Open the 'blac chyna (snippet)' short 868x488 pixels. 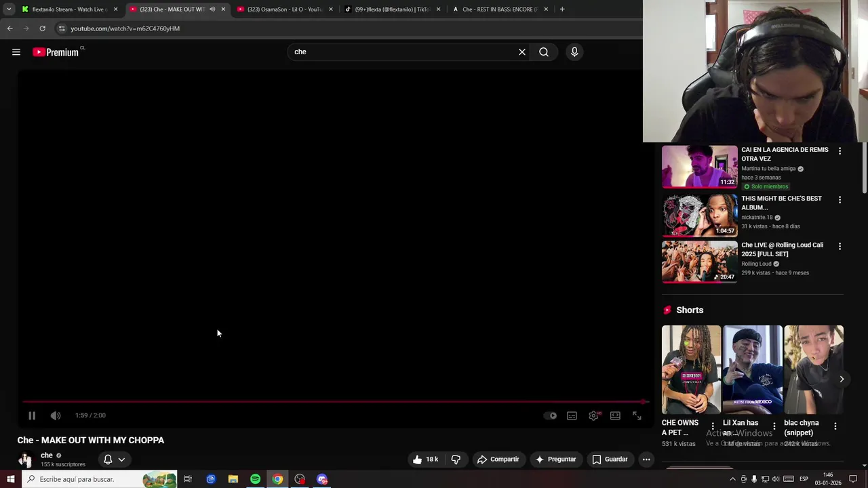pyautogui.click(x=814, y=369)
